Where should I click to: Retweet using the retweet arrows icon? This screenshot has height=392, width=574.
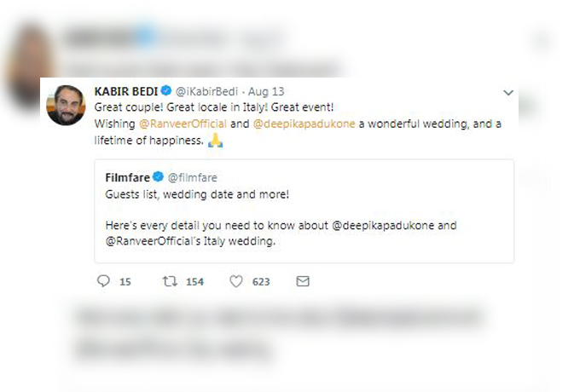tap(170, 280)
